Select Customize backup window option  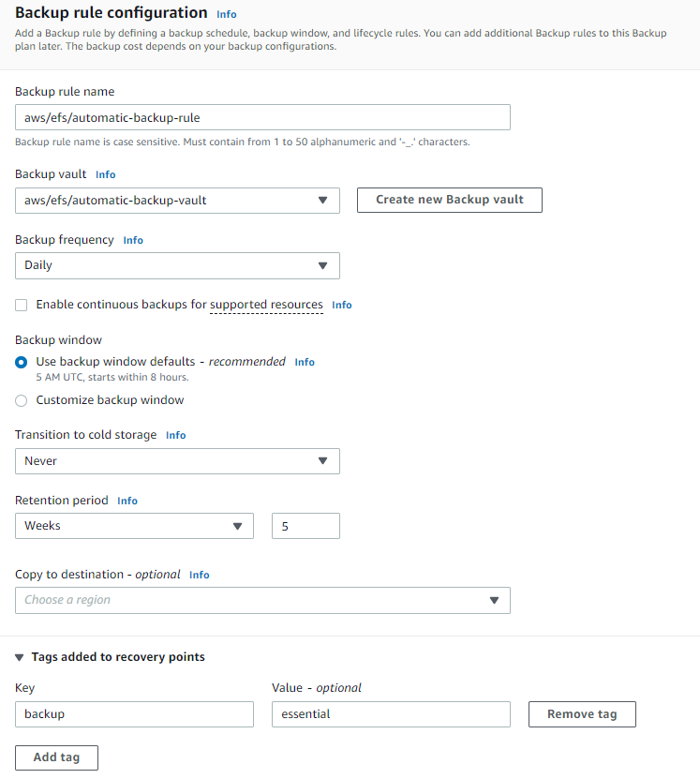(21, 399)
